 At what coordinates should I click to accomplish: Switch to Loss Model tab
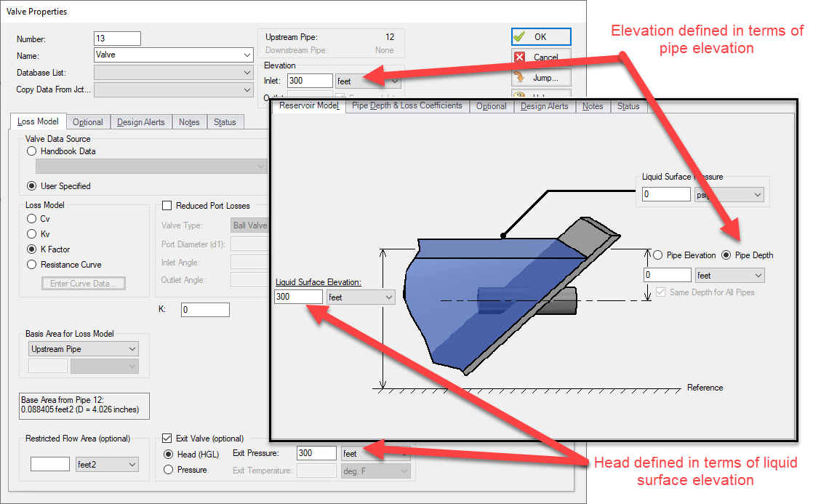point(38,121)
